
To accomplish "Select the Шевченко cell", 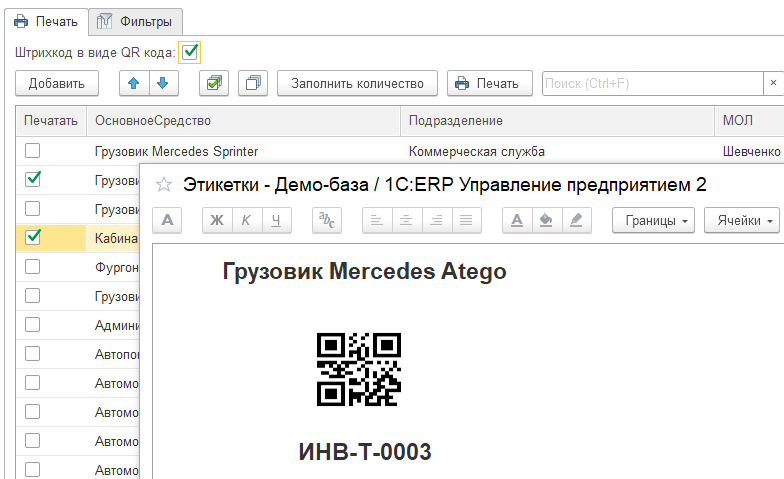I will point(749,151).
